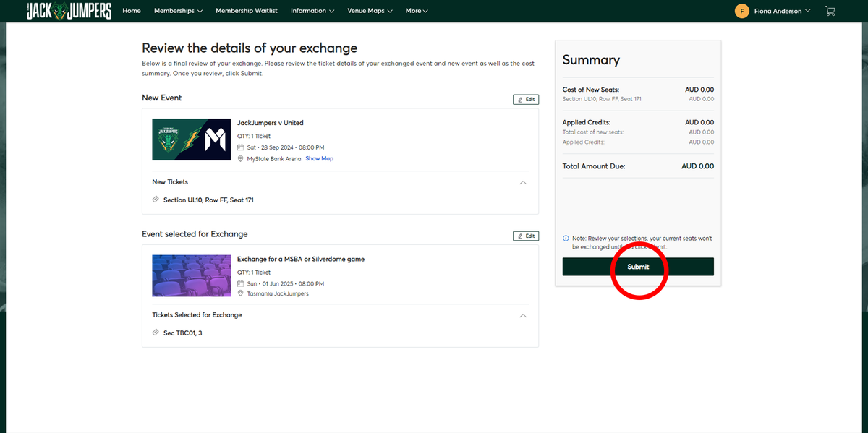Click the ticket tag icon beside Section UL10
868x433 pixels.
pos(156,200)
